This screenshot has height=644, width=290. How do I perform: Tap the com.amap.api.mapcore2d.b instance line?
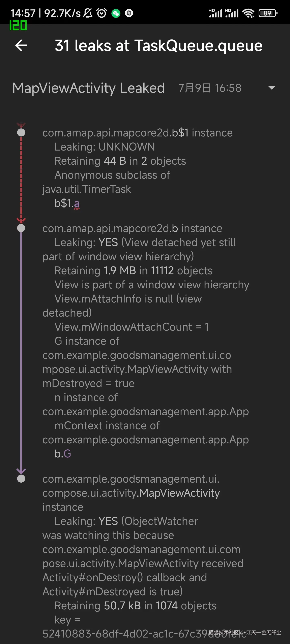pyautogui.click(x=132, y=228)
